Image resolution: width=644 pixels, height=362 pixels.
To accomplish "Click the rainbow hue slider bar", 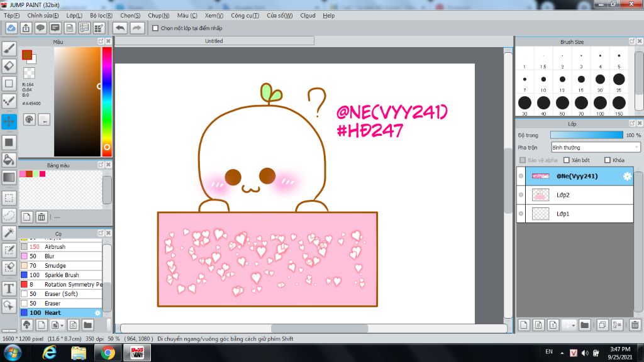I will (x=107, y=101).
